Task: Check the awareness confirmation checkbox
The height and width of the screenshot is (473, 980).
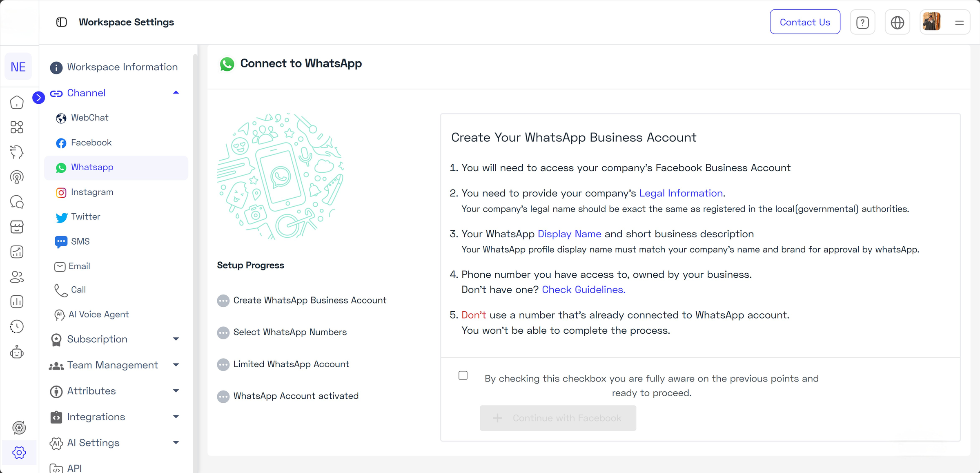Action: click(x=463, y=375)
